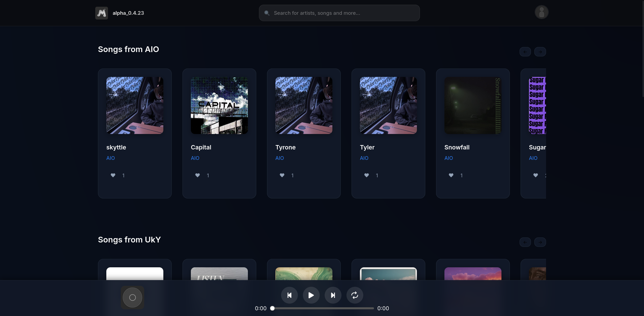Click the Tyrone song title

coord(286,147)
